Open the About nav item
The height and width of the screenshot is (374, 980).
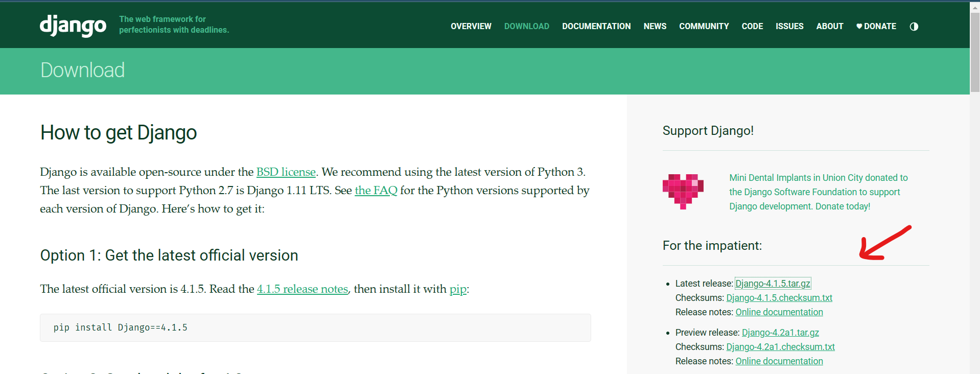pyautogui.click(x=829, y=26)
